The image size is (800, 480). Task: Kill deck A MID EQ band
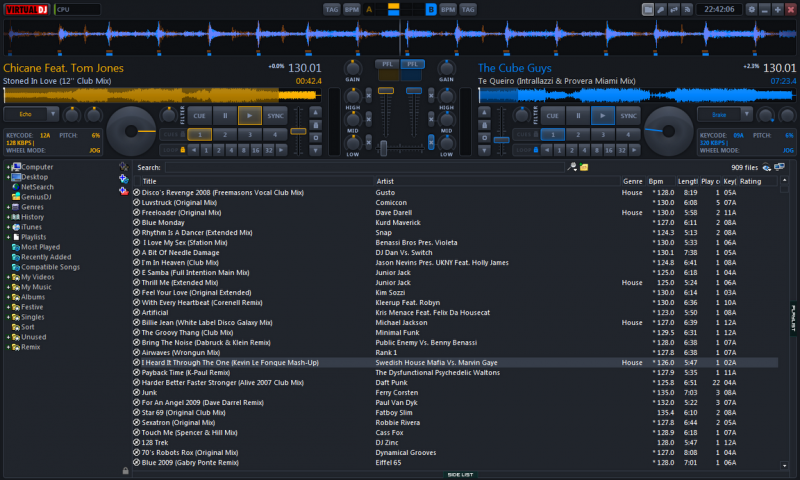pos(368,119)
